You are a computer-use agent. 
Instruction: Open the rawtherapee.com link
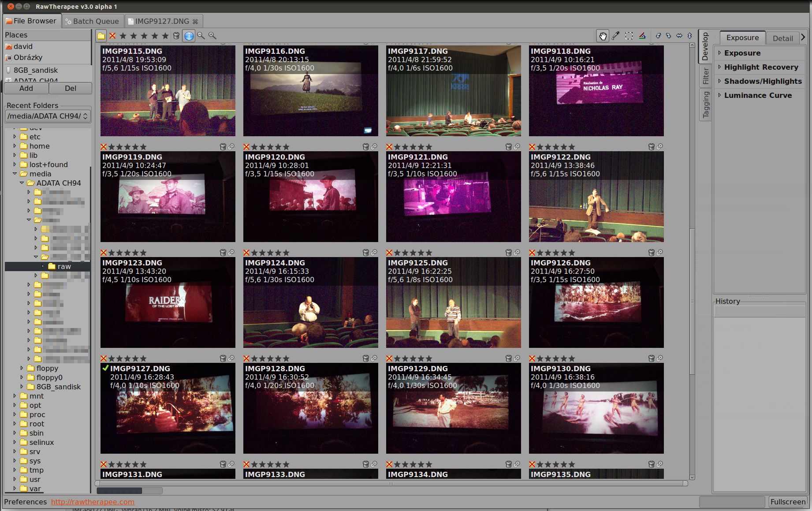coord(93,502)
